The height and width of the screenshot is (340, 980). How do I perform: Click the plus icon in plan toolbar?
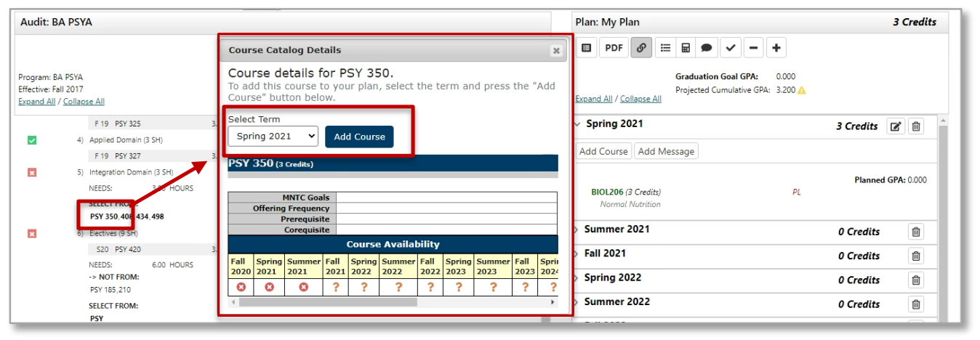(x=776, y=48)
